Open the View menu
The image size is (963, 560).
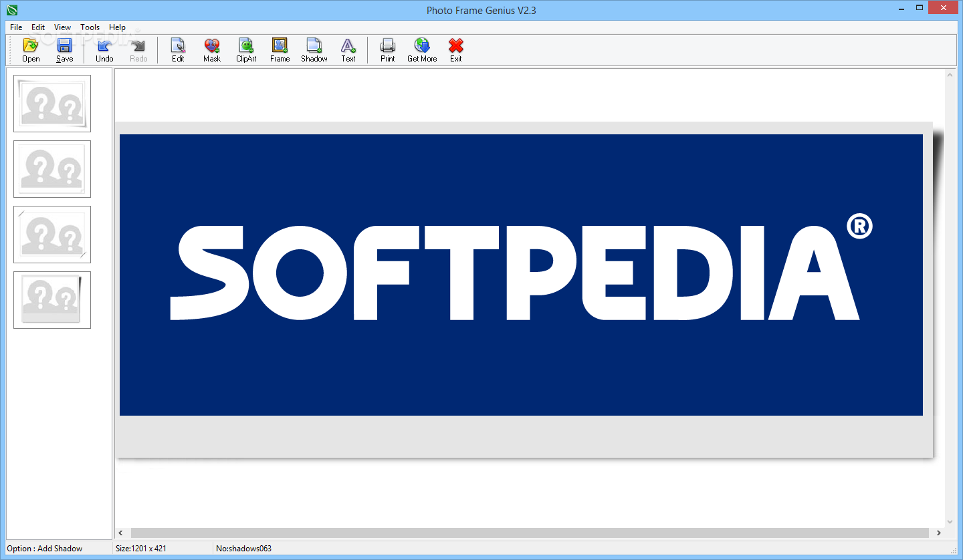coord(63,27)
